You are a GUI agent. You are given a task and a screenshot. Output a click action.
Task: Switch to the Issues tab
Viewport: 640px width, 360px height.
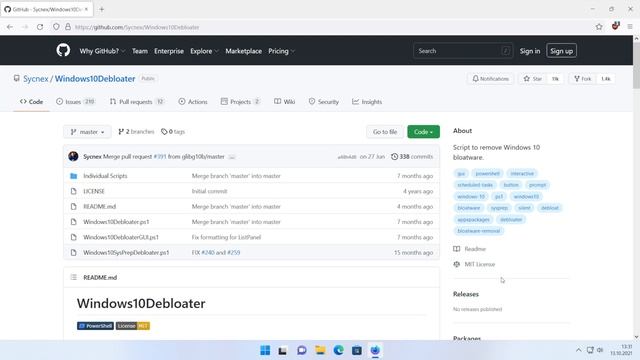(76, 102)
